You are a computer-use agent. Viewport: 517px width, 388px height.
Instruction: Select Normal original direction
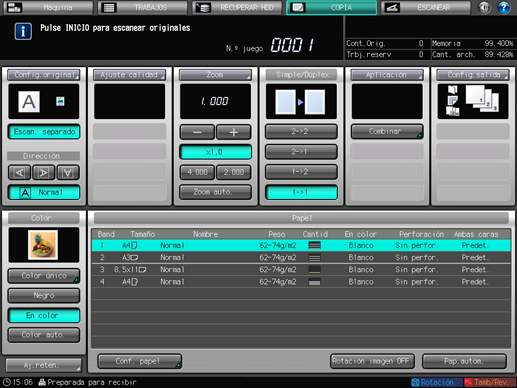point(44,192)
